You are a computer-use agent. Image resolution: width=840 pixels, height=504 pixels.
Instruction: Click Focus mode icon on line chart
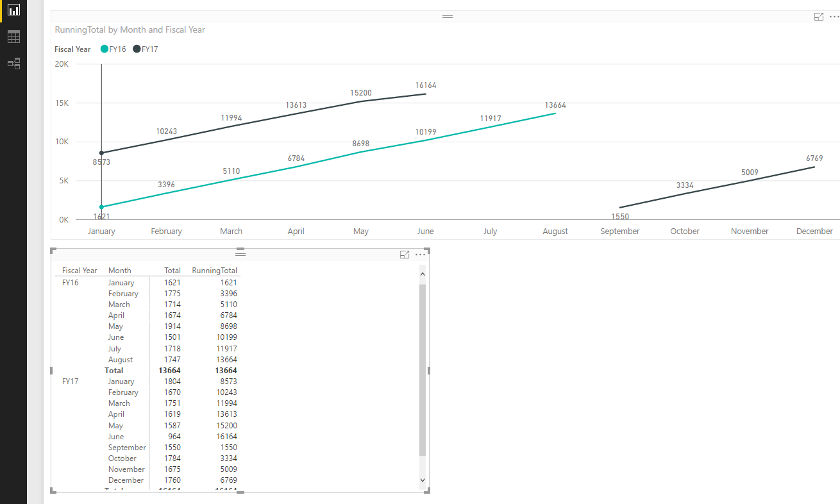pos(818,17)
